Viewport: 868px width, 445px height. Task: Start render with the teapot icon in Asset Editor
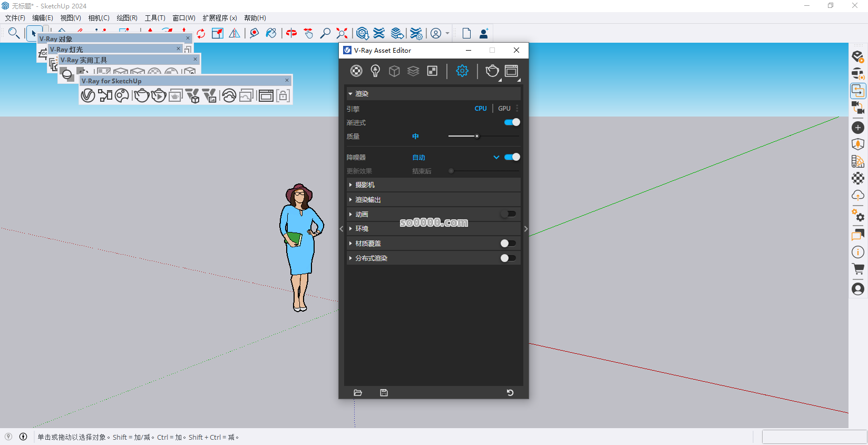coord(492,71)
